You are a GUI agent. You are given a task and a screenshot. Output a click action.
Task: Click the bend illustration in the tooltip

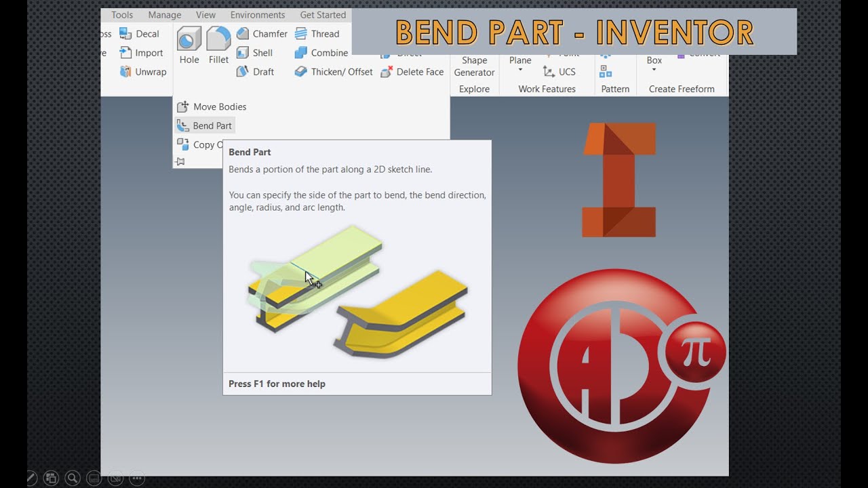pos(357,291)
